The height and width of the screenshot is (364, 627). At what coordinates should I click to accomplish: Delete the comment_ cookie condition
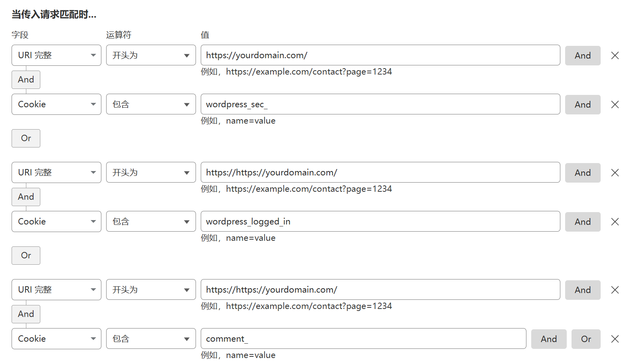(x=614, y=338)
